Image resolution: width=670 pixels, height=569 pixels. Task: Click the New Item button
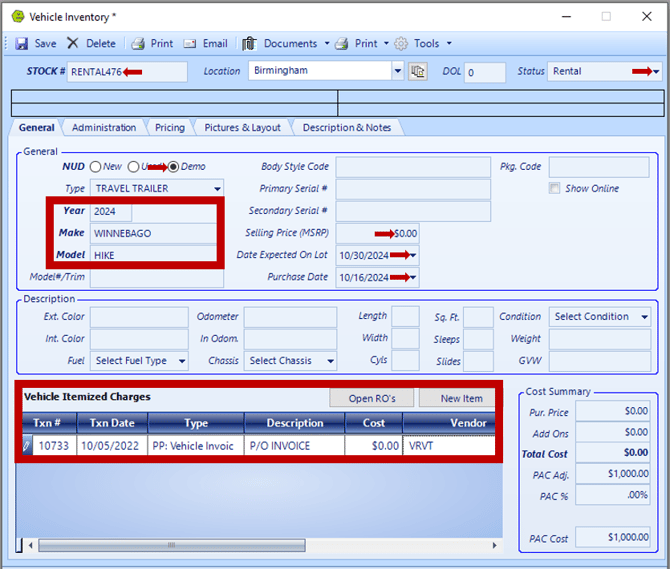pyautogui.click(x=456, y=399)
